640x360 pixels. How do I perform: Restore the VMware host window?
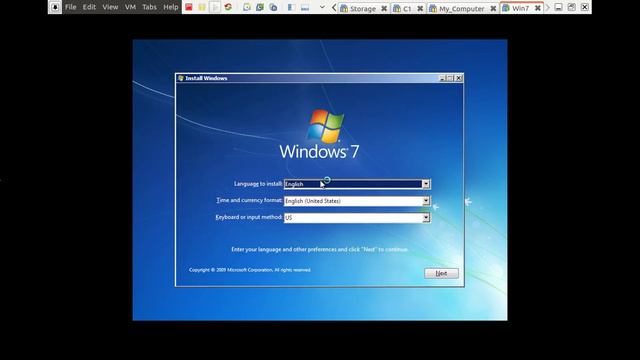click(571, 7)
